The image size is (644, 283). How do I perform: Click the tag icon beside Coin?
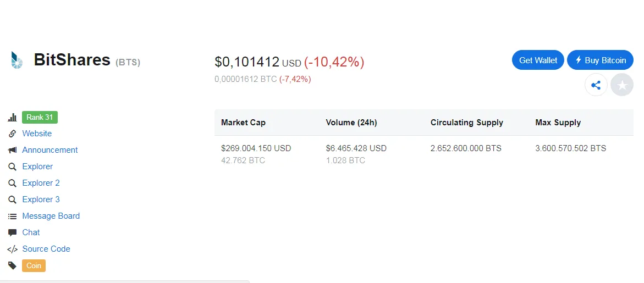[12, 265]
